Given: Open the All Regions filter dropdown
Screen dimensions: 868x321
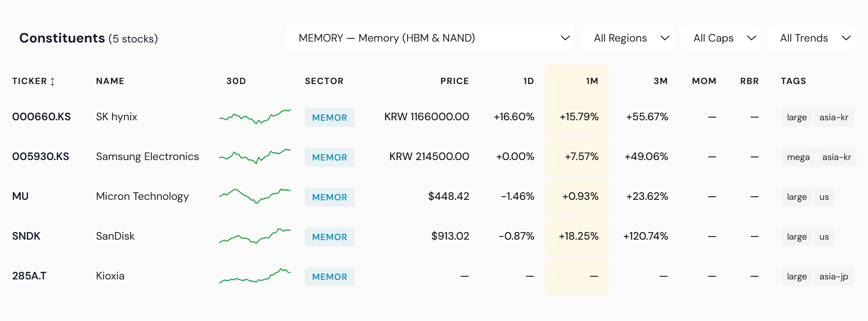Looking at the screenshot, I should [x=627, y=38].
